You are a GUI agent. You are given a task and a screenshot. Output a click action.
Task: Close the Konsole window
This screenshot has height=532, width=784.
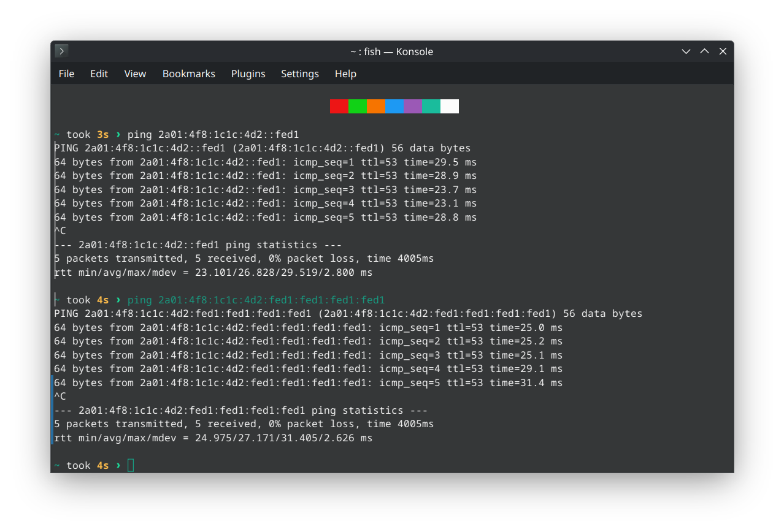[x=723, y=51]
